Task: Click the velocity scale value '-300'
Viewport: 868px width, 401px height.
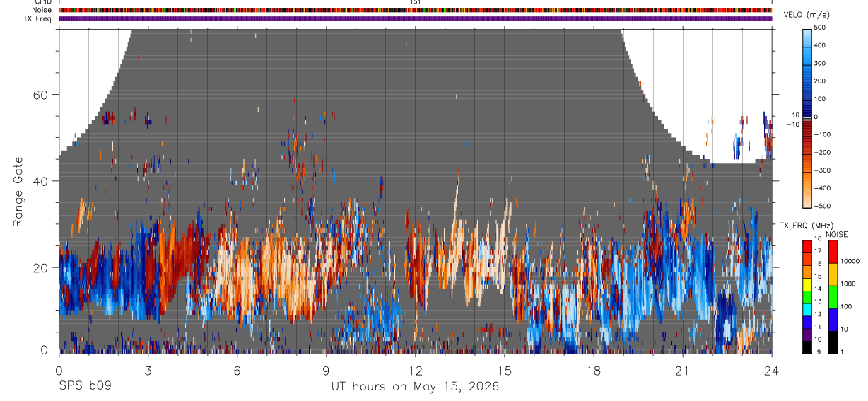Action: [x=822, y=170]
